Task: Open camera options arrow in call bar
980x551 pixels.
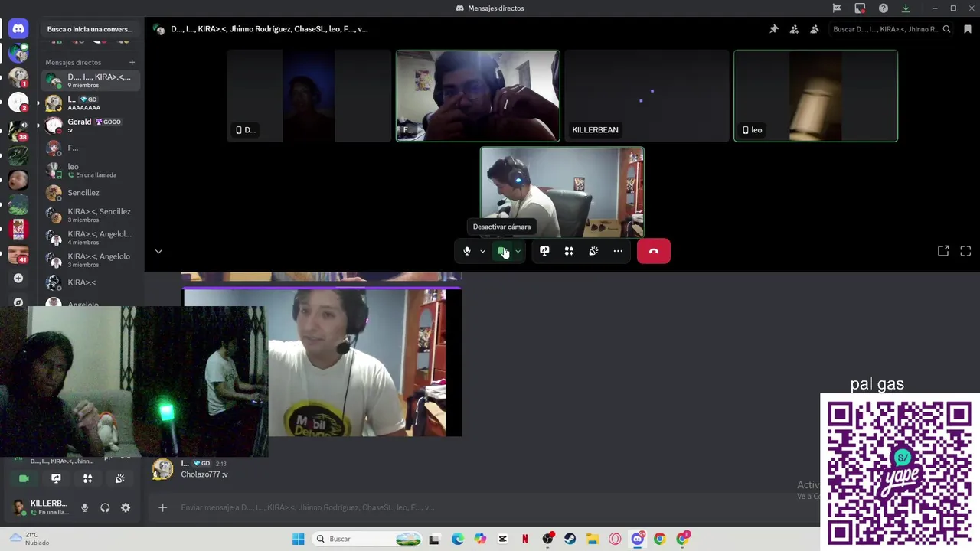Action: coord(518,251)
